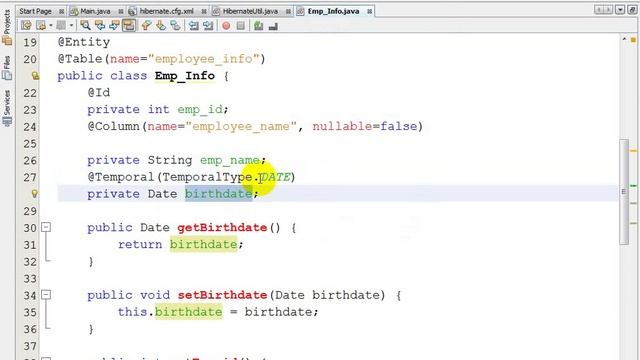
Task: Click the setBirthdate method name
Action: pos(222,295)
